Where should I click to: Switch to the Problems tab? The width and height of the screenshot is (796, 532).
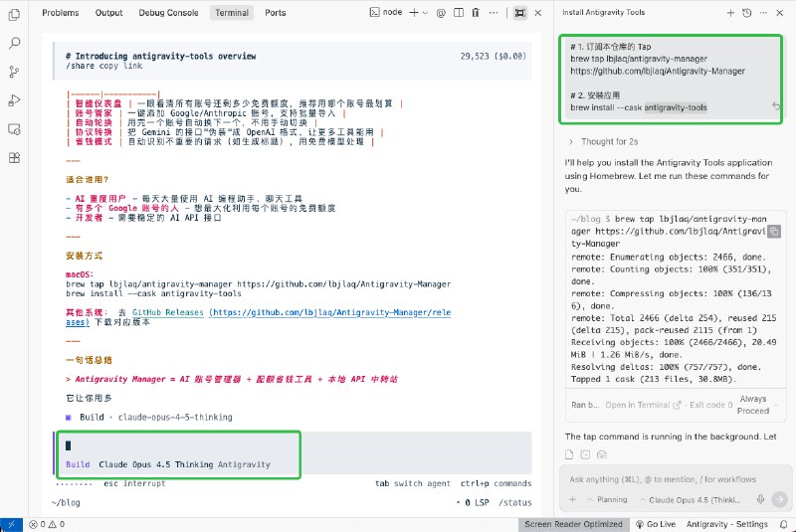[61, 13]
